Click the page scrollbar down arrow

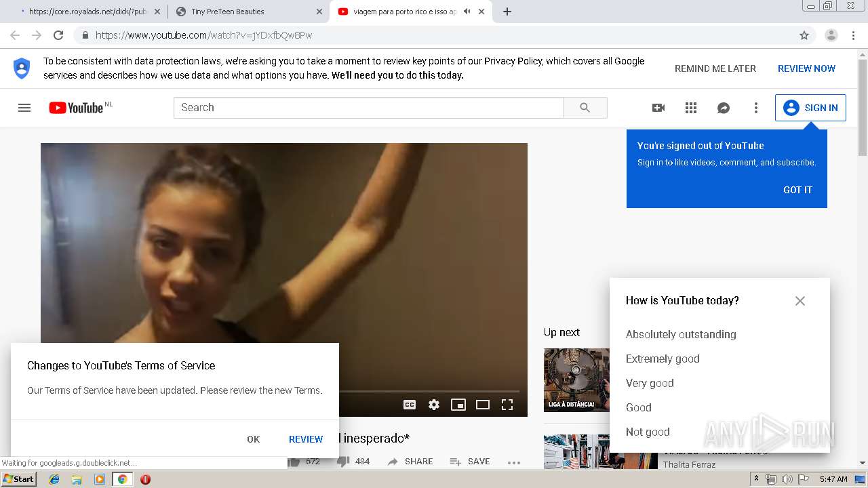[x=863, y=463]
